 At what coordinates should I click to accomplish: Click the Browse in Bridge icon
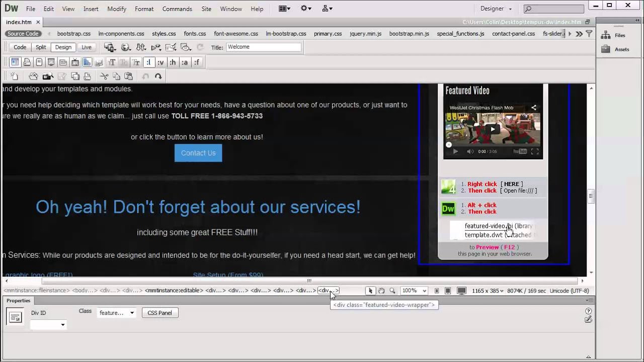[48, 76]
